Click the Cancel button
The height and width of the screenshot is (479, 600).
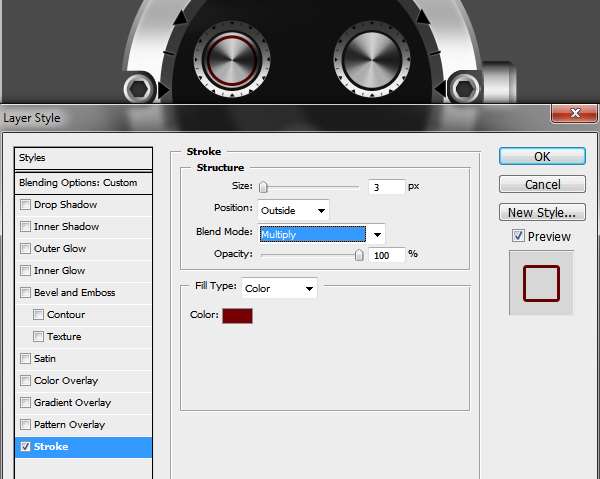pos(542,184)
